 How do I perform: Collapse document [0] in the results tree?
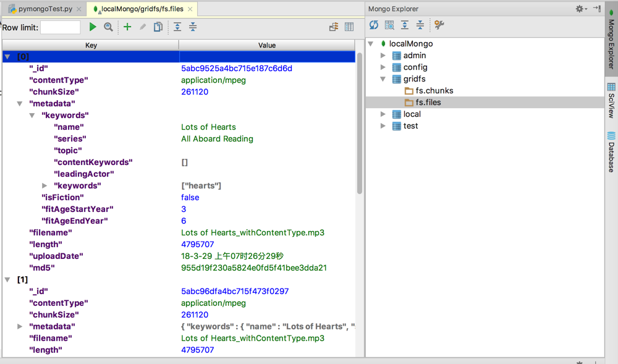click(x=7, y=57)
